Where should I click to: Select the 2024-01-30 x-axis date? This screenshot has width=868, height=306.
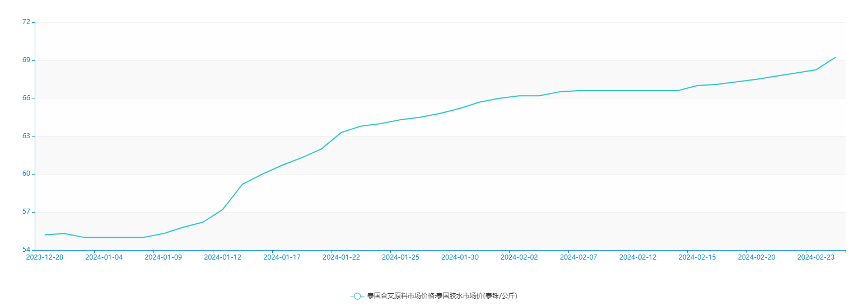pyautogui.click(x=460, y=257)
